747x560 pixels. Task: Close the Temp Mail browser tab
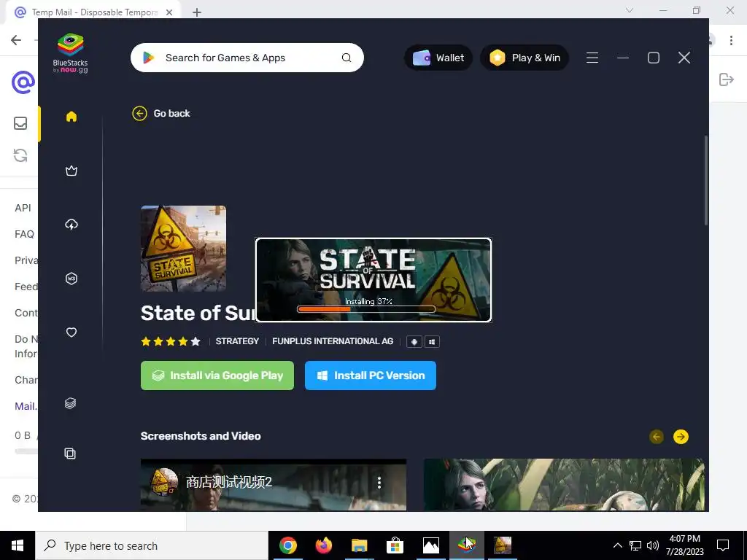tap(169, 12)
